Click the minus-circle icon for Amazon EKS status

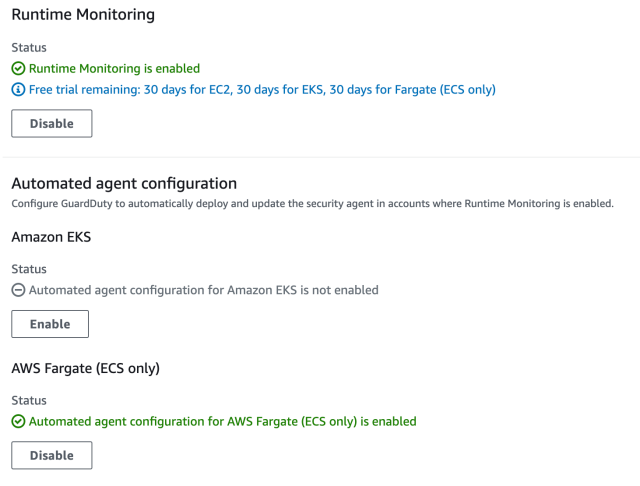point(18,291)
